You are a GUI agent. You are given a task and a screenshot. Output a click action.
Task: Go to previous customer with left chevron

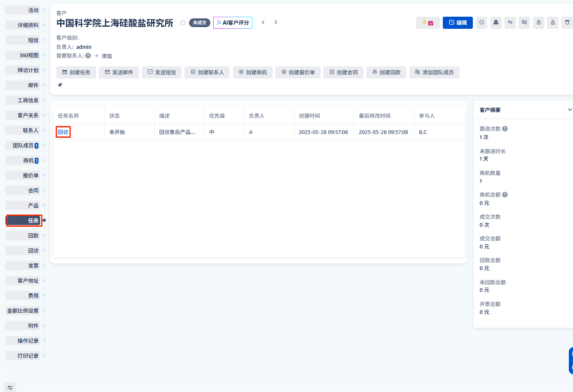263,22
